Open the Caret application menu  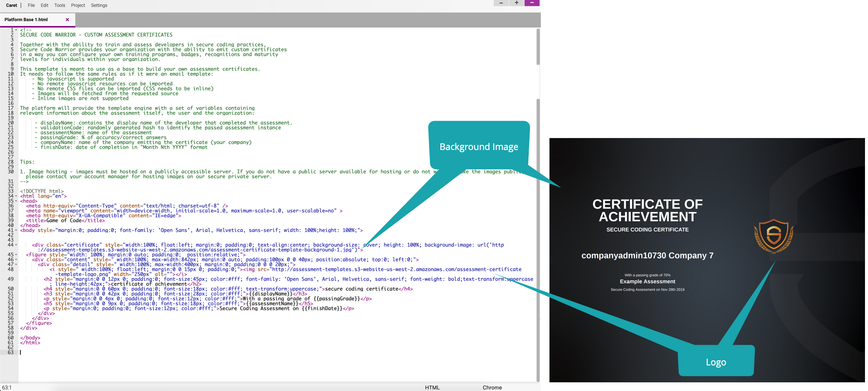(11, 5)
